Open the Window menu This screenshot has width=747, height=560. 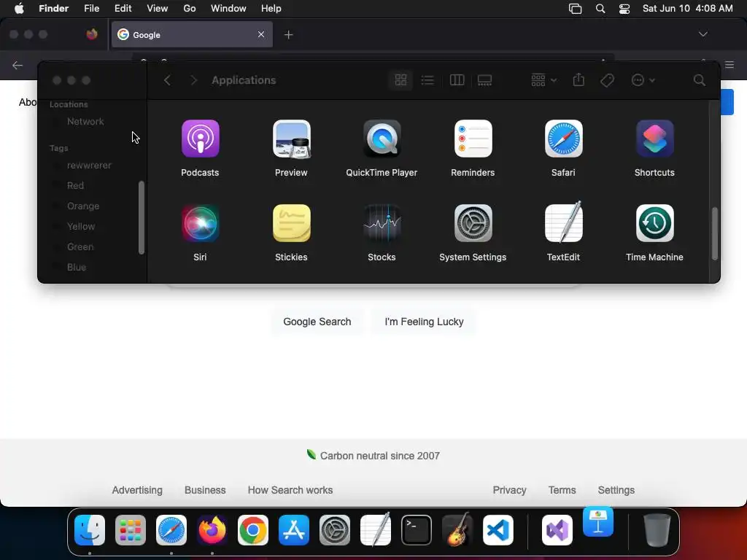click(x=228, y=9)
